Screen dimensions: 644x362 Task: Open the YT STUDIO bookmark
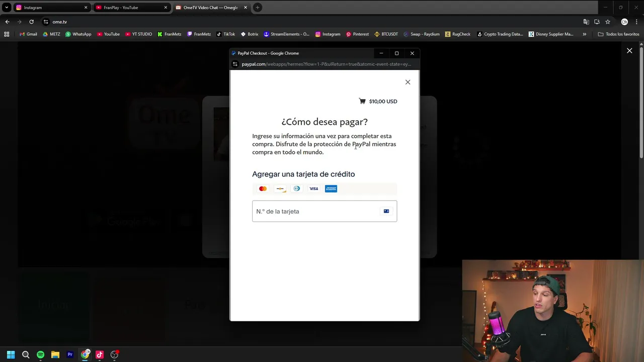tap(138, 34)
